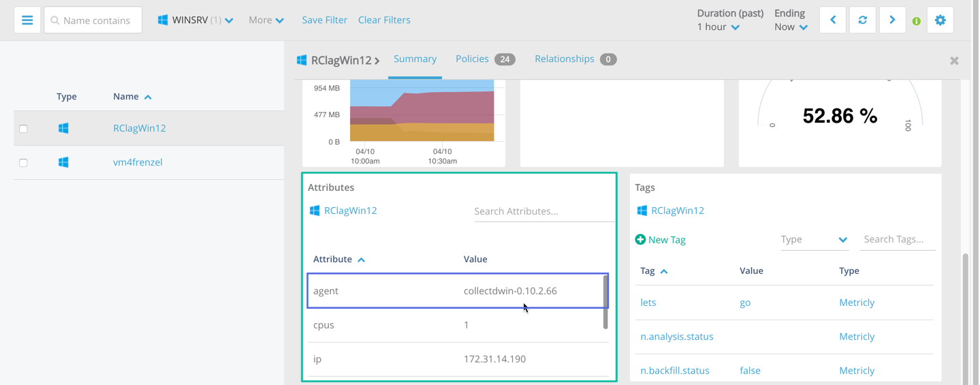The width and height of the screenshot is (980, 385).
Task: Open the tag Type dropdown
Action: point(815,240)
